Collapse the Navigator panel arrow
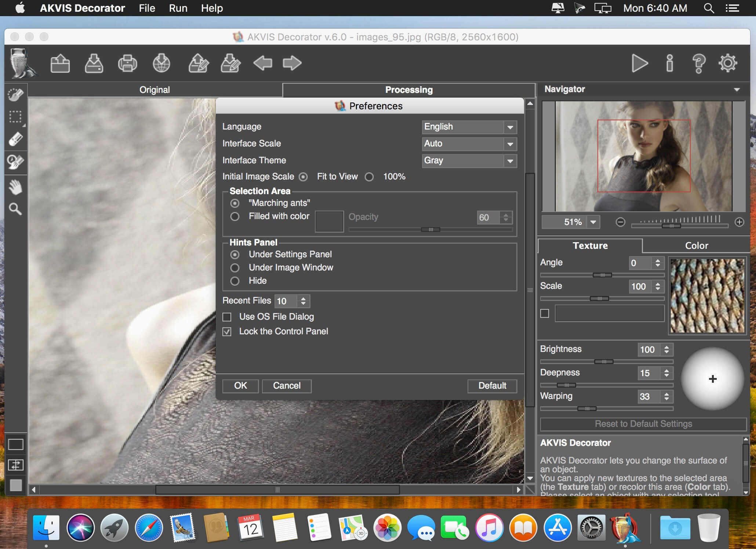Image resolution: width=756 pixels, height=549 pixels. pos(737,90)
